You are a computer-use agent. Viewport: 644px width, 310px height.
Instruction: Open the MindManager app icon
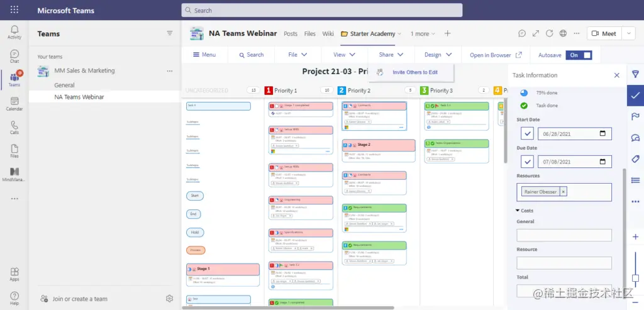tap(14, 175)
